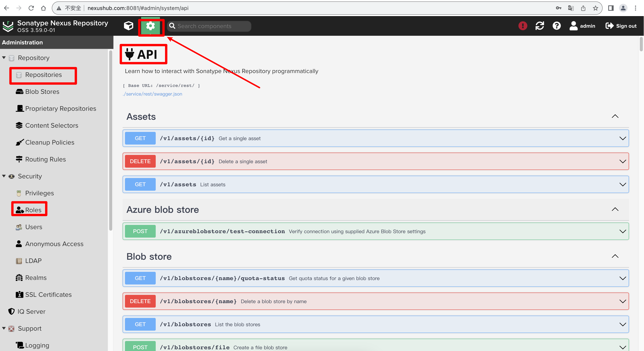Collapse the Security tree node
The image size is (644, 351).
pos(4,176)
